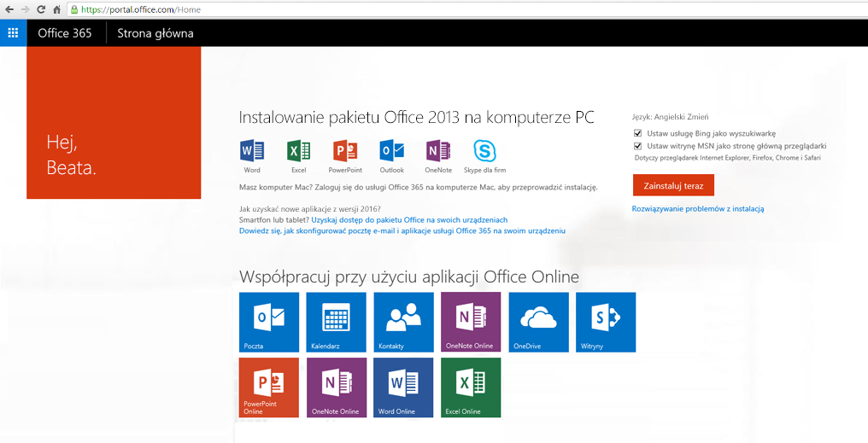Click the orange Hej, Beata greeting tile
The width and height of the screenshot is (868, 443).
(114, 123)
